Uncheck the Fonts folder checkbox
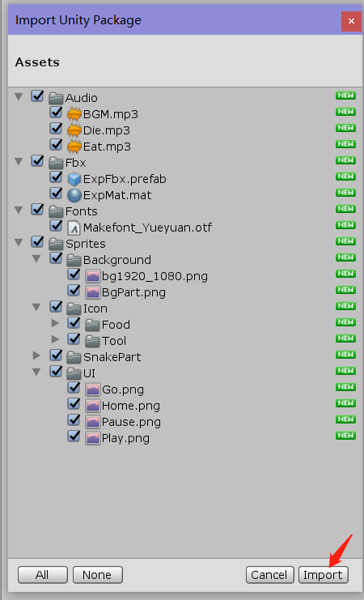The image size is (364, 600). (37, 209)
